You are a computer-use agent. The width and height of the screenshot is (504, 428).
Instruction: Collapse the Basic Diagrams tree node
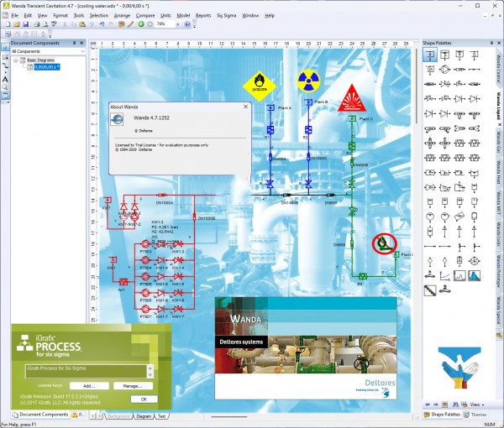point(15,60)
